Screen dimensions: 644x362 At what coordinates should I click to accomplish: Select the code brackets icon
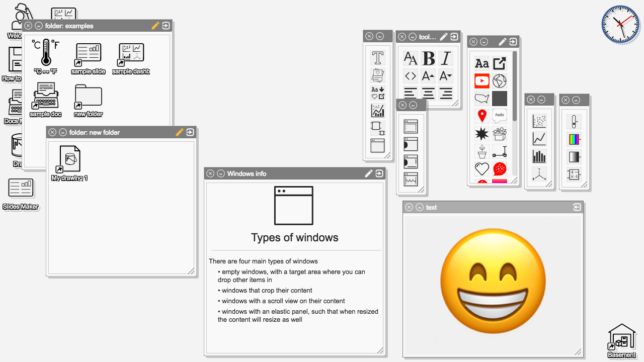(411, 76)
